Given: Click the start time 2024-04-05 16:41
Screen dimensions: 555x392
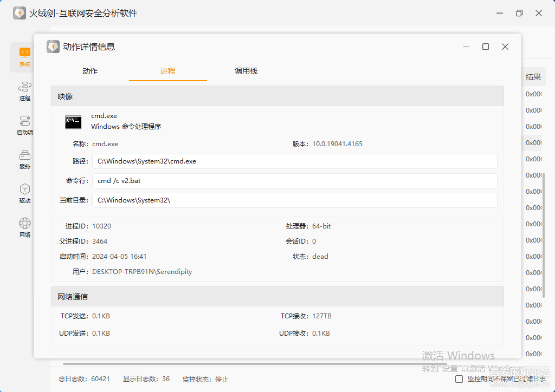Looking at the screenshot, I should (119, 257).
